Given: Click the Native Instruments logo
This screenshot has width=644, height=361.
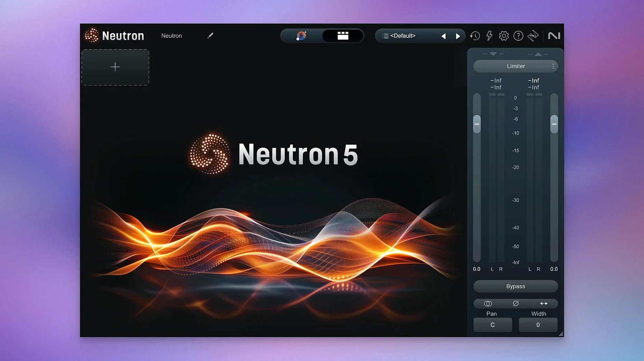Looking at the screenshot, I should (x=554, y=36).
